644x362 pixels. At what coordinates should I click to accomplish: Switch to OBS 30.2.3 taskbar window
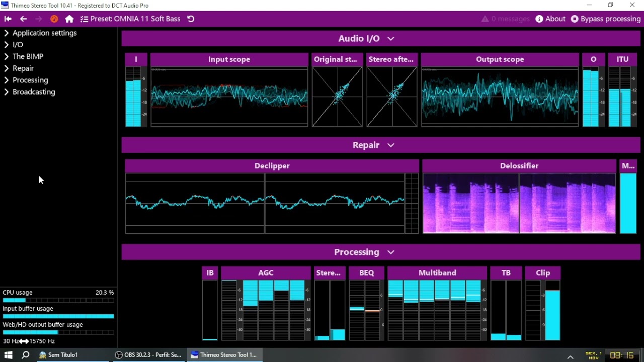pyautogui.click(x=148, y=355)
